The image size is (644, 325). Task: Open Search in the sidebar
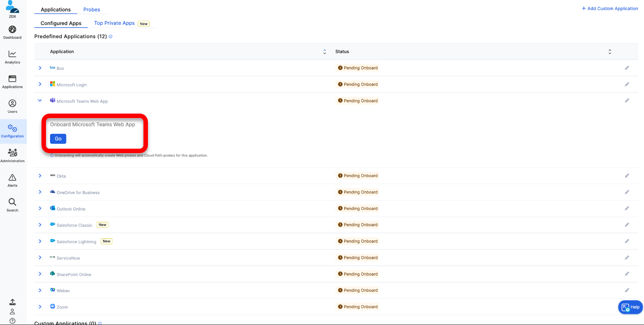[x=12, y=205]
